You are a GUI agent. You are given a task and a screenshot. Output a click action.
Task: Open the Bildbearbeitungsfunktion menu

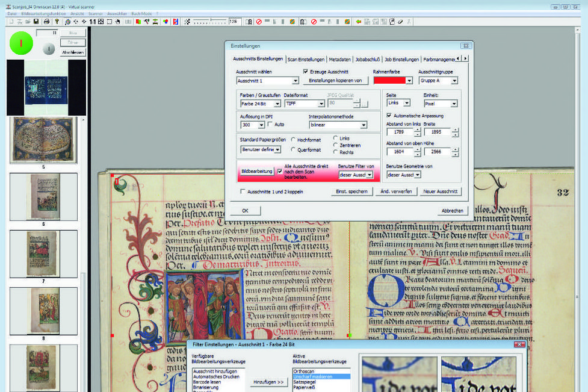point(43,13)
